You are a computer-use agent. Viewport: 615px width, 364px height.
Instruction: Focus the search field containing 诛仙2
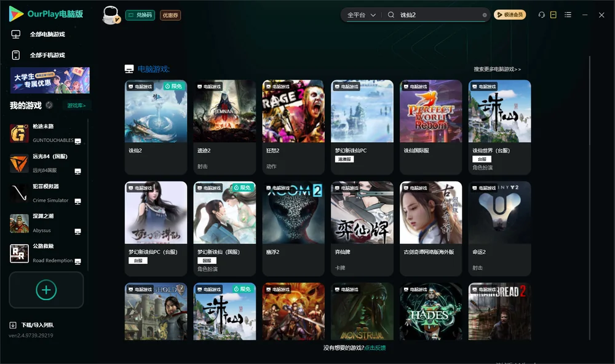tap(439, 15)
